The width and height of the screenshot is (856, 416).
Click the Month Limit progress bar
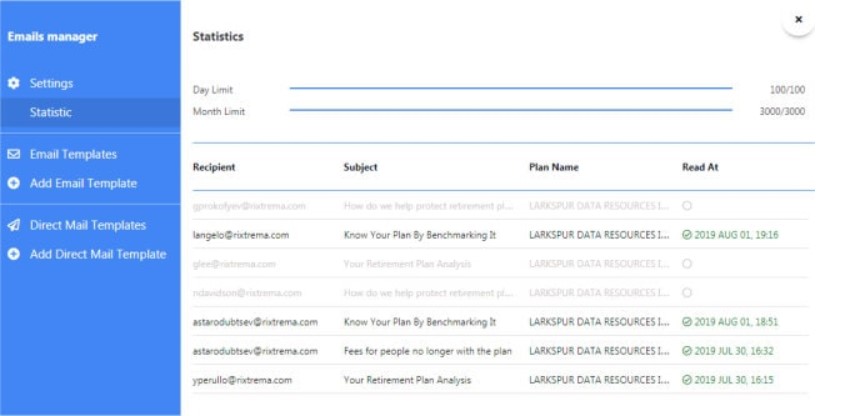pyautogui.click(x=510, y=111)
